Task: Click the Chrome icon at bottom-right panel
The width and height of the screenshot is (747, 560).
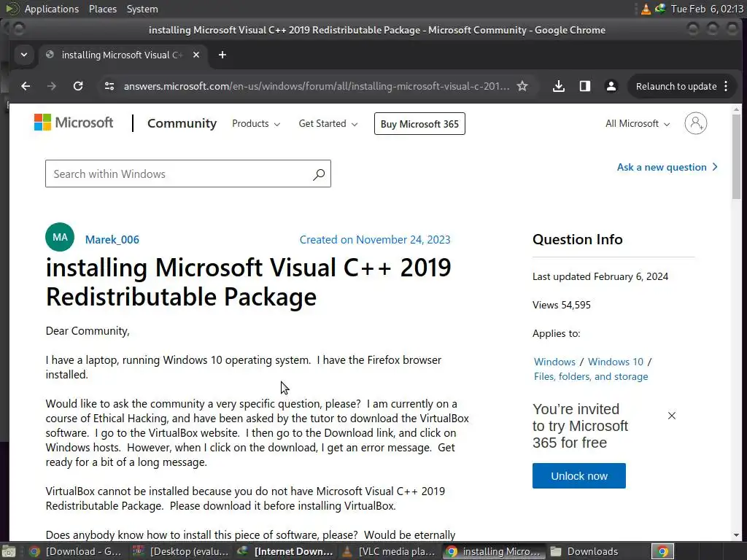Action: [x=662, y=551]
